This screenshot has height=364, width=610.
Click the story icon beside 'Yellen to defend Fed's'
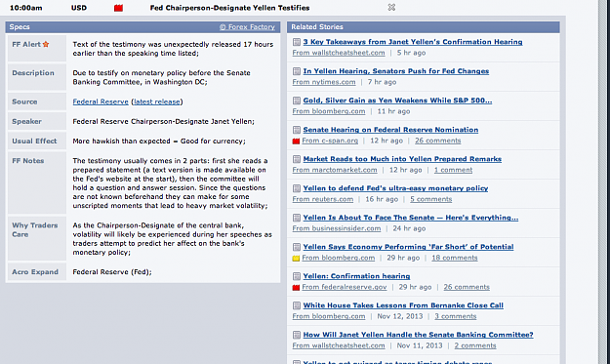(x=297, y=188)
